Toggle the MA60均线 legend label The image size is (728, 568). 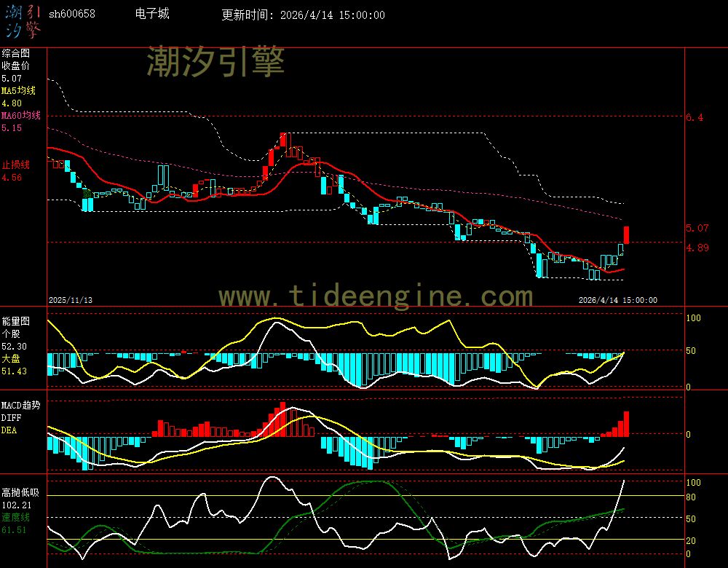pos(20,115)
